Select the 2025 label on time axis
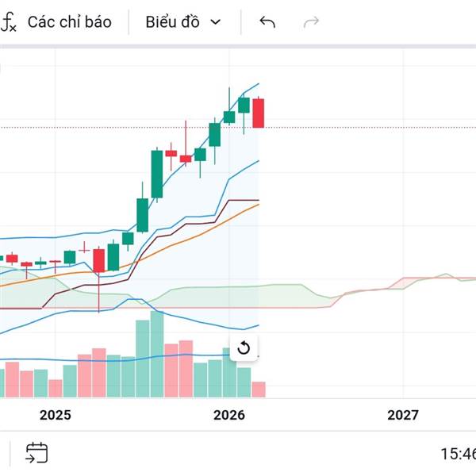476x476 pixels. 56,415
